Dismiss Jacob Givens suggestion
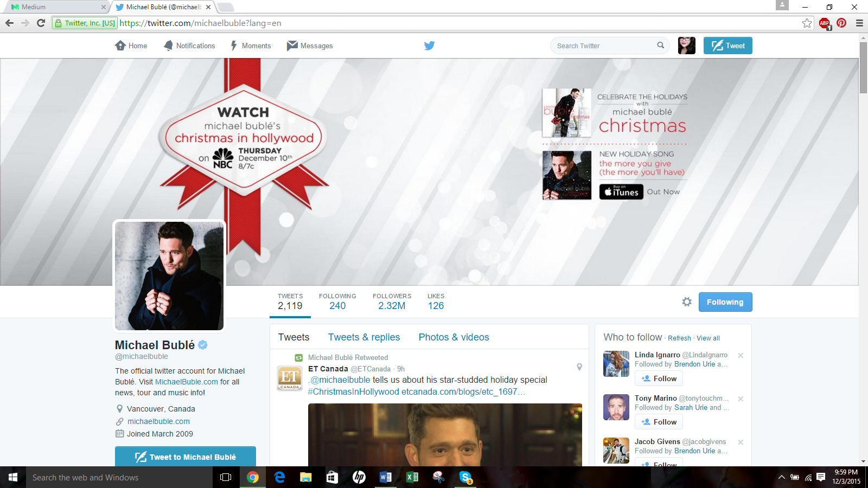Image resolution: width=868 pixels, height=488 pixels. [x=741, y=442]
